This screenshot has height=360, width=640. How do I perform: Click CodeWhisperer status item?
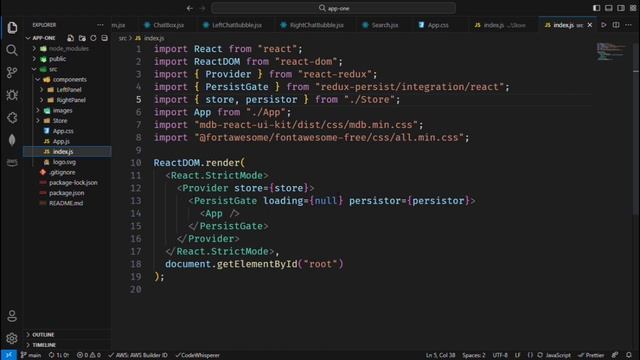click(x=198, y=355)
